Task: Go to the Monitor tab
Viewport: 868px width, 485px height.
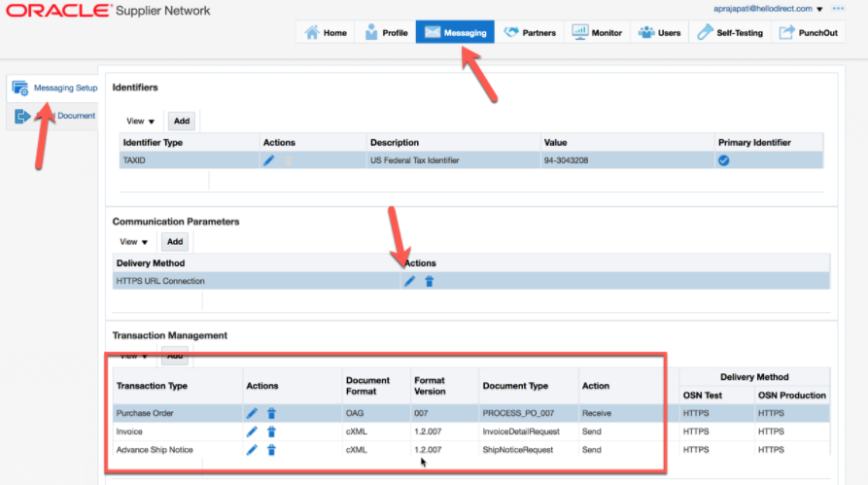Action: pyautogui.click(x=597, y=33)
